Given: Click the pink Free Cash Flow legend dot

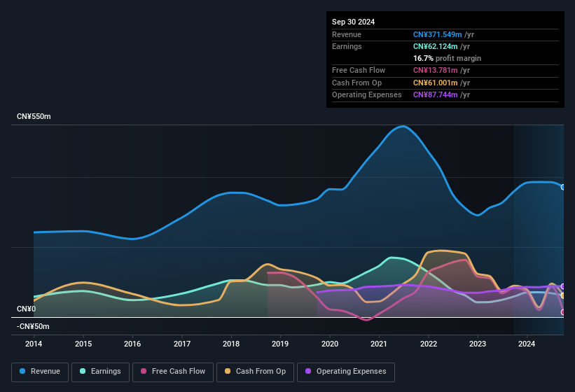Looking at the screenshot, I should (x=144, y=371).
